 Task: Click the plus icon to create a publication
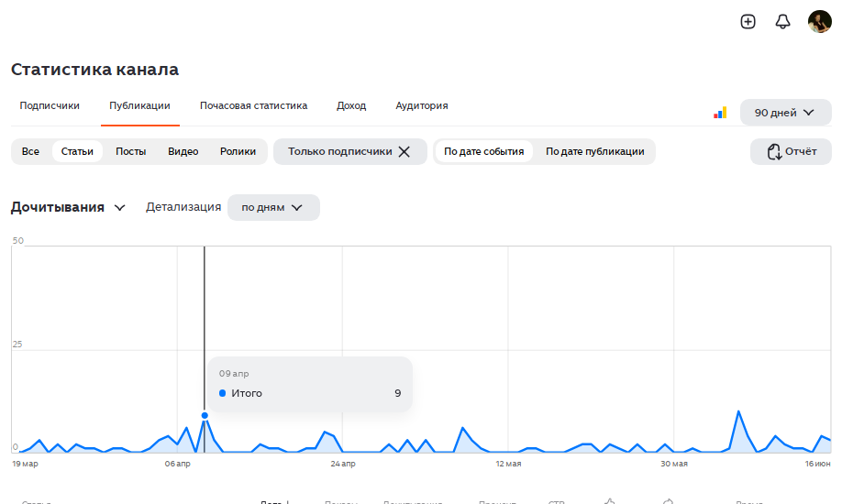click(x=748, y=22)
